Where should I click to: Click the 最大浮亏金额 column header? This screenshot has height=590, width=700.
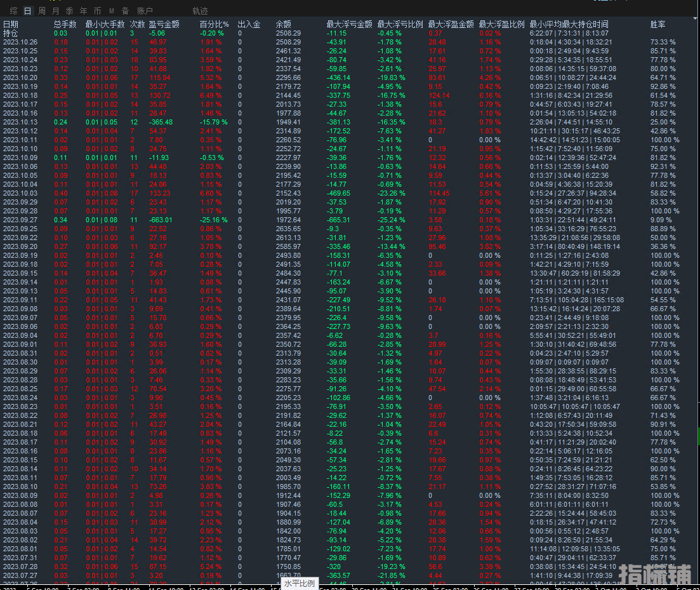tap(349, 24)
